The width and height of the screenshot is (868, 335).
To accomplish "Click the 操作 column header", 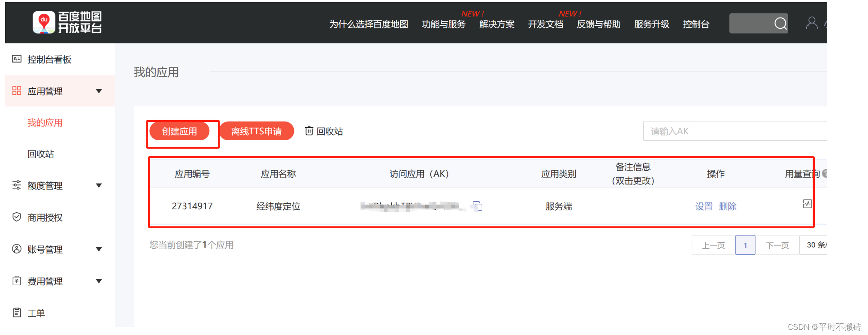I will pos(716,174).
